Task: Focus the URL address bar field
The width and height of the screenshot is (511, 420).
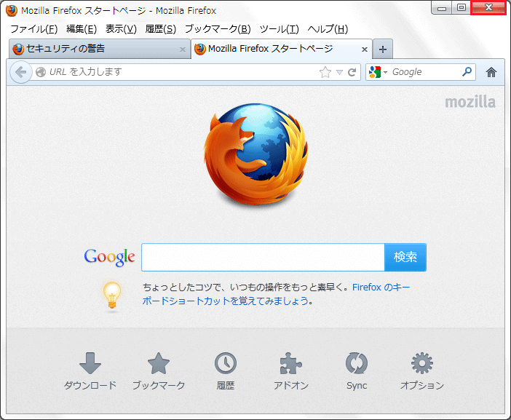Action: (183, 72)
